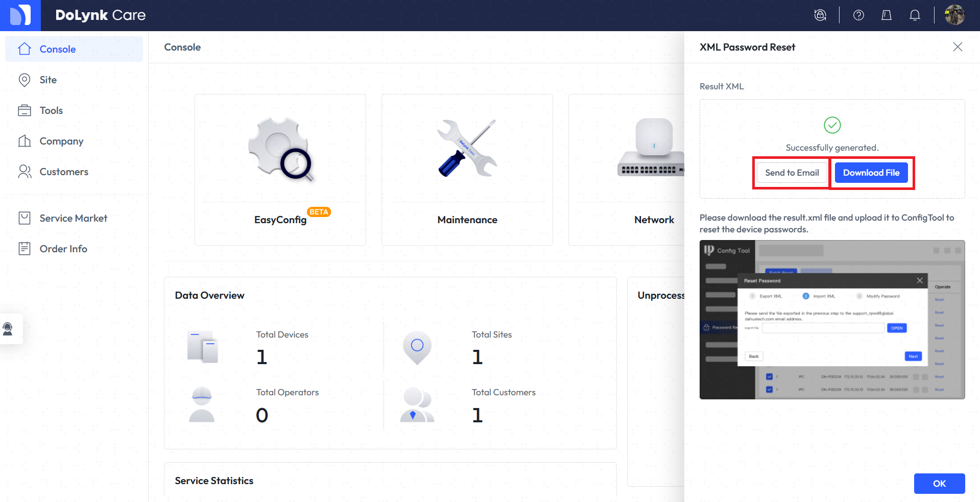
Task: Click the Network router device icon
Action: (651, 148)
